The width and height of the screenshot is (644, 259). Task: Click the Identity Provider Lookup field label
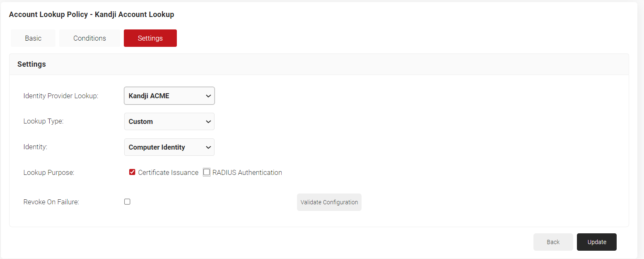(x=61, y=96)
